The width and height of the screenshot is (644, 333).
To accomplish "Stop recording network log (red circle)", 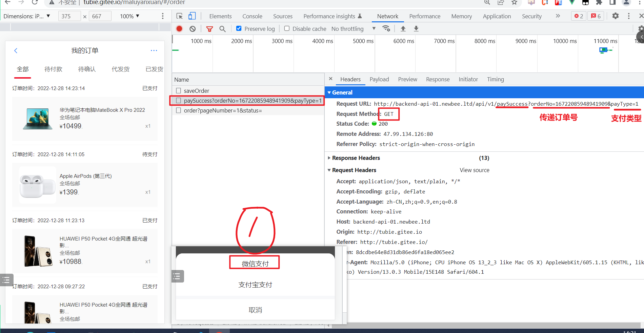I will pyautogui.click(x=179, y=29).
